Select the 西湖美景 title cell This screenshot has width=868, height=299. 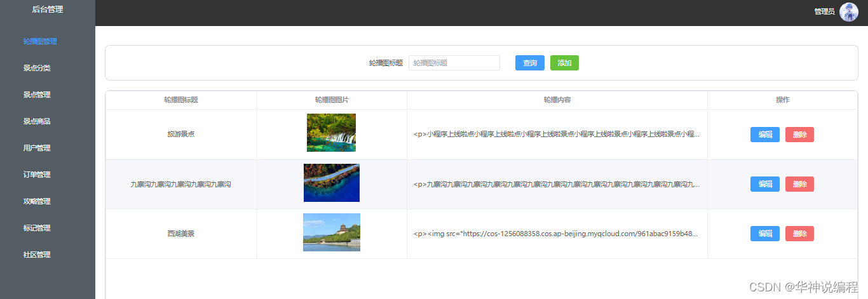(181, 234)
